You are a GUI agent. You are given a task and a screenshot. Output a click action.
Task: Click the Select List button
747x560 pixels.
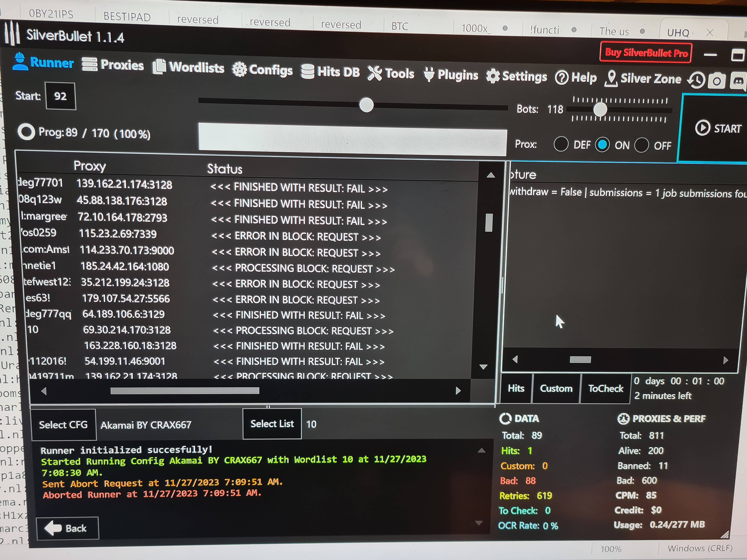[x=272, y=424]
